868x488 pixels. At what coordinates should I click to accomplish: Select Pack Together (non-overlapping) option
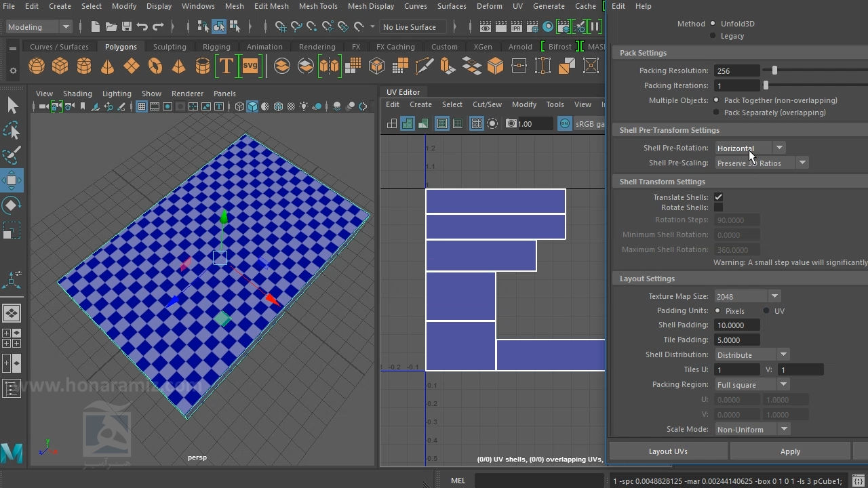[x=716, y=100]
